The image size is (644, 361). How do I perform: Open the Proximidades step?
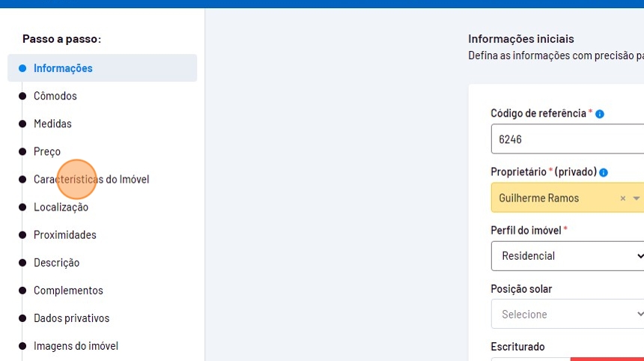click(x=65, y=235)
